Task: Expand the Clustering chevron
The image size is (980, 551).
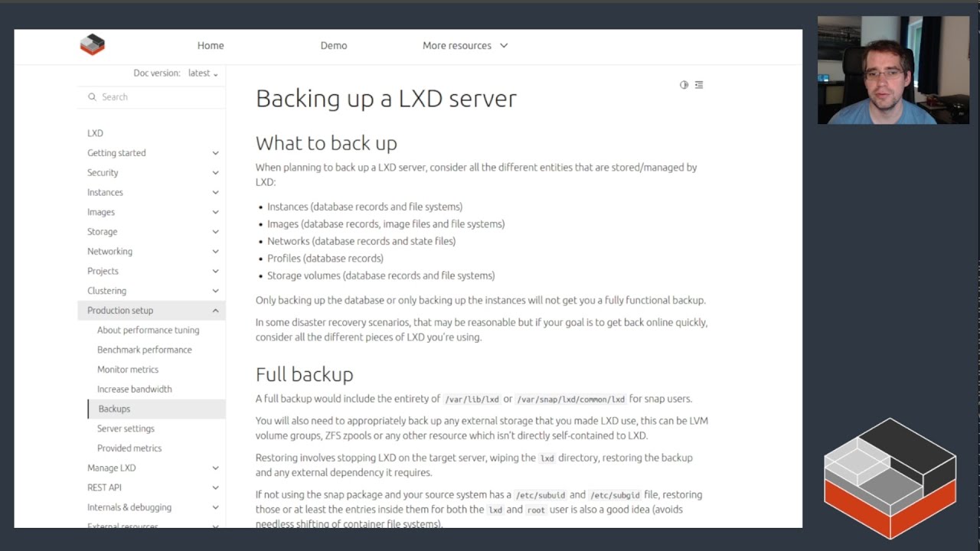Action: [x=215, y=291]
